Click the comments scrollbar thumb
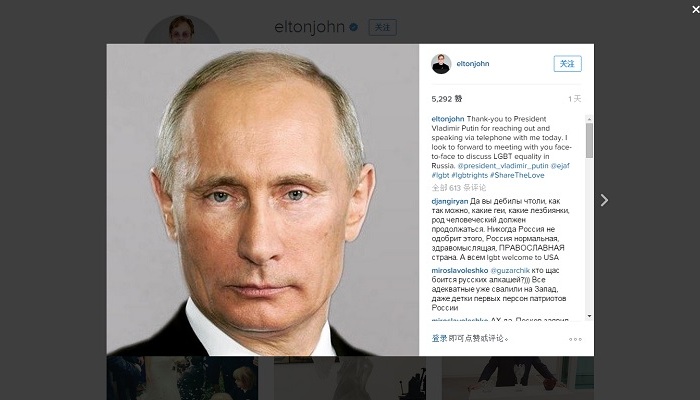Screen dimensions: 700x400 pyautogui.click(x=589, y=141)
